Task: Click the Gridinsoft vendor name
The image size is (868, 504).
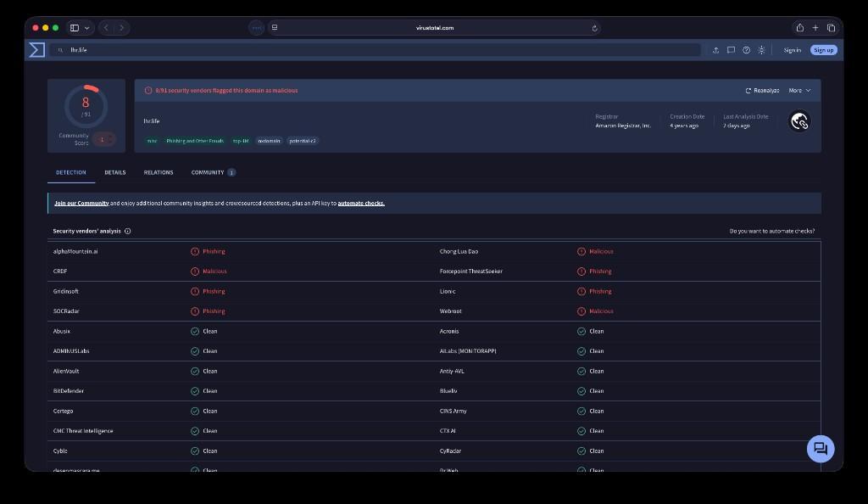Action: click(x=66, y=291)
